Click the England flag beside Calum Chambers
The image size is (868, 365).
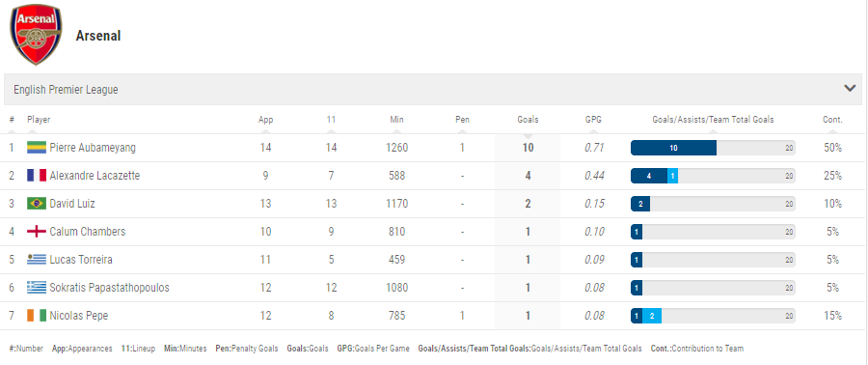click(x=37, y=232)
